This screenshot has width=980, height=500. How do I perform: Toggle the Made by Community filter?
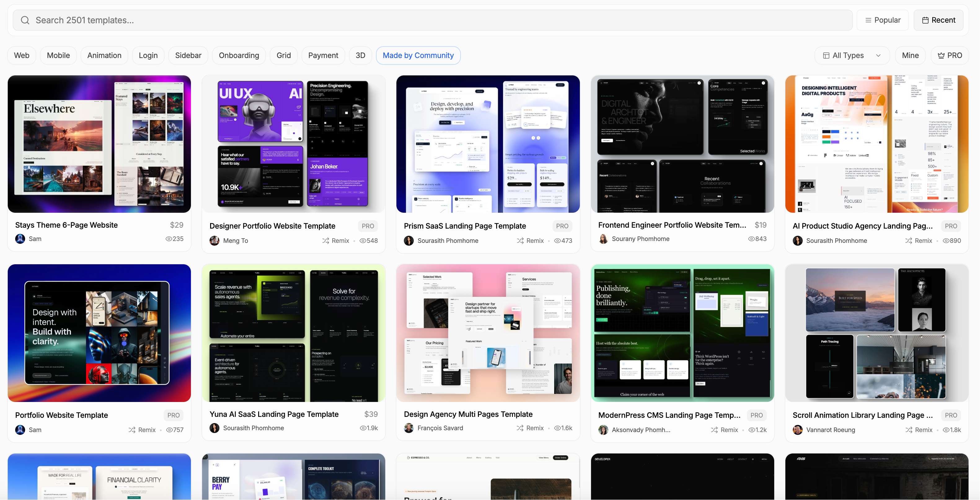(x=418, y=56)
